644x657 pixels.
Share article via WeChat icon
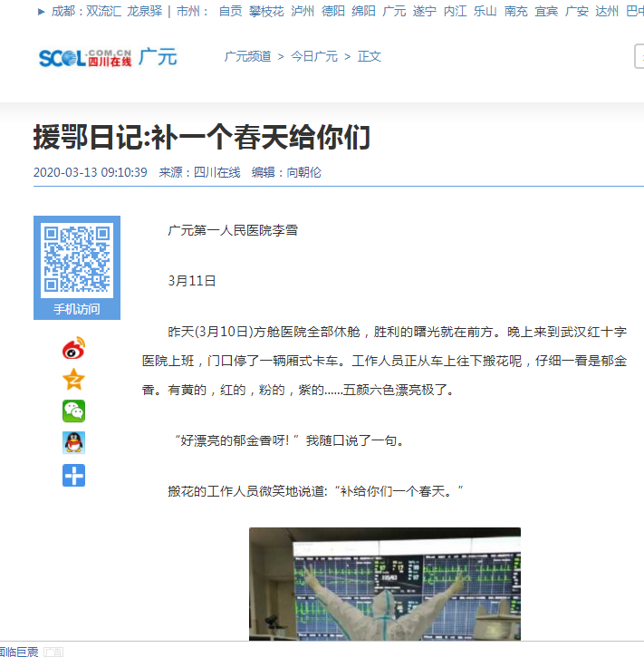click(x=73, y=411)
